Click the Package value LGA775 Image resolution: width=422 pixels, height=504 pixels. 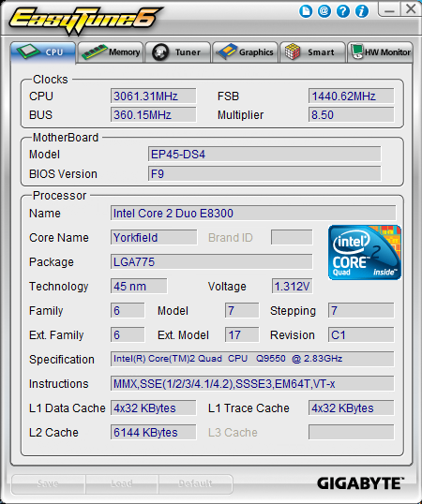pos(211,261)
